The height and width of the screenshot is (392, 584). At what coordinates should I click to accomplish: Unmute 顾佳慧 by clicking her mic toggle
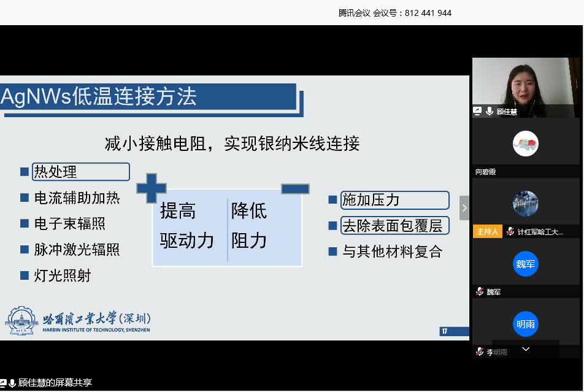click(x=489, y=110)
